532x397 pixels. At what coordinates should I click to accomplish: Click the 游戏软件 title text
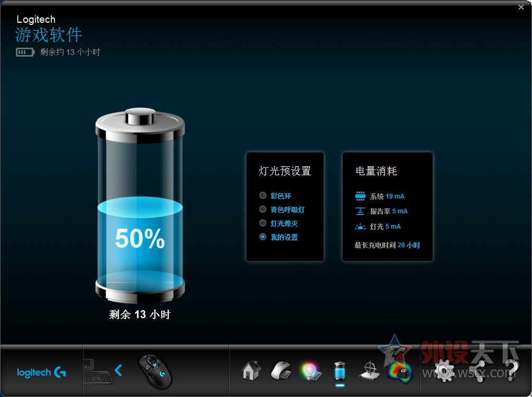click(x=49, y=35)
